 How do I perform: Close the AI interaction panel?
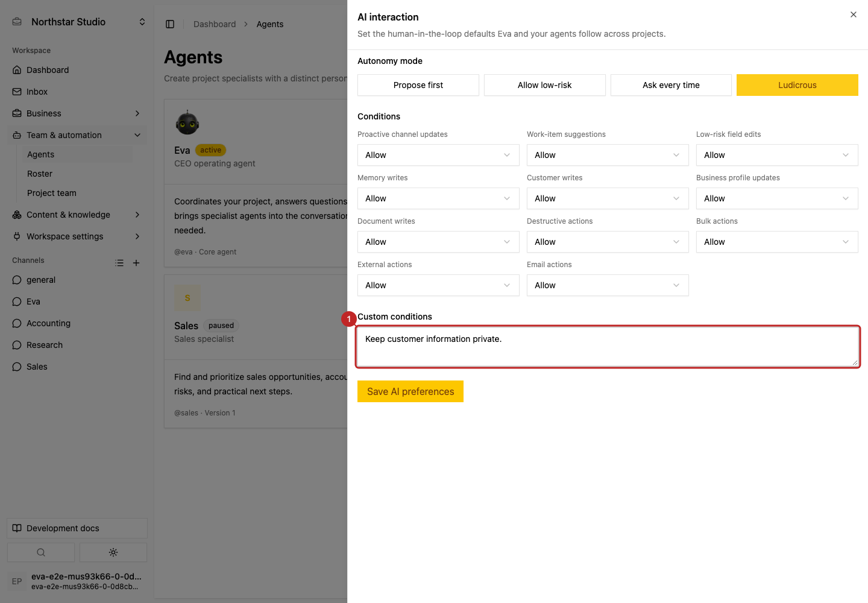[854, 14]
